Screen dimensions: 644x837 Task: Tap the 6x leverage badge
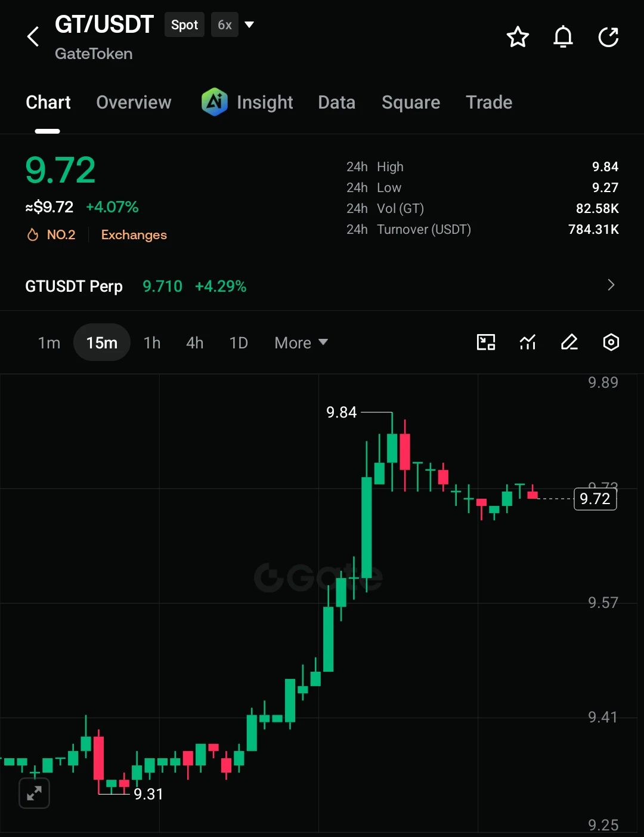[225, 25]
